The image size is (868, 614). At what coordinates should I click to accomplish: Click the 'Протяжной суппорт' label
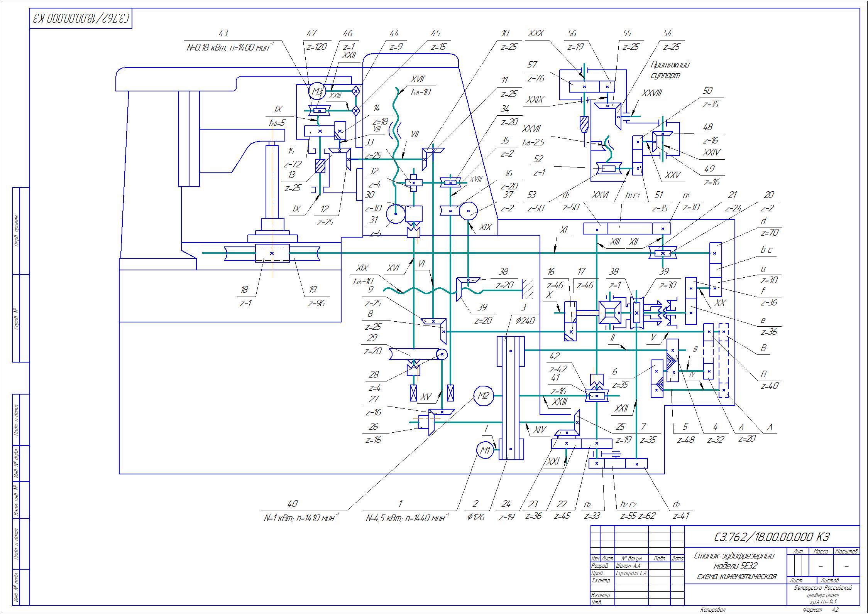tap(670, 70)
